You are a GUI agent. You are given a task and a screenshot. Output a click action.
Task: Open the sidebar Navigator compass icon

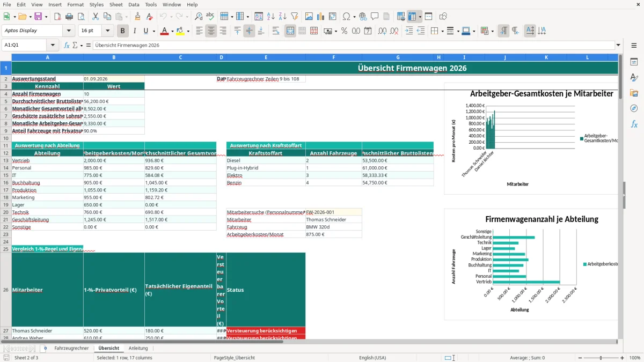click(x=634, y=108)
